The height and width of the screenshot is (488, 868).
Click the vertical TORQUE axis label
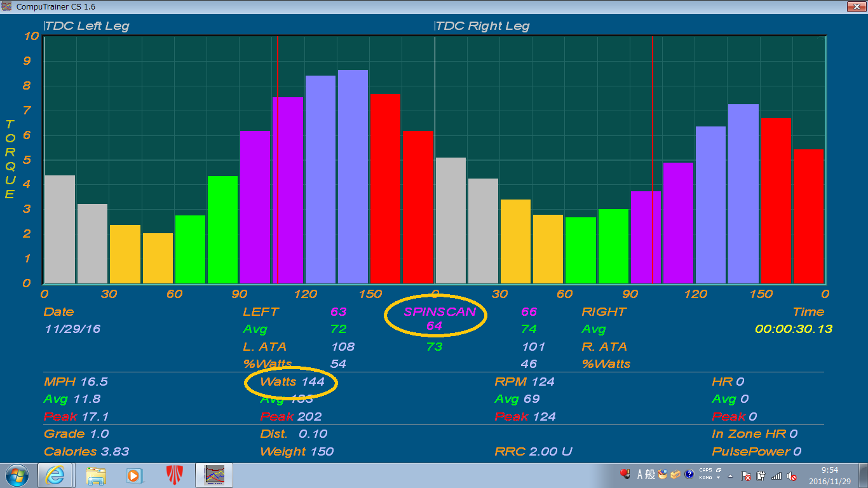[10, 159]
